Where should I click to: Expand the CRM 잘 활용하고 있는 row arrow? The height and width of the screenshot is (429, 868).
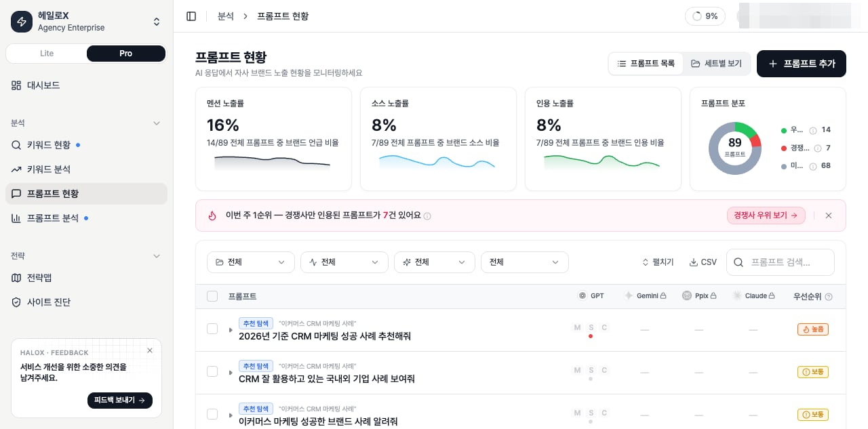click(x=231, y=373)
